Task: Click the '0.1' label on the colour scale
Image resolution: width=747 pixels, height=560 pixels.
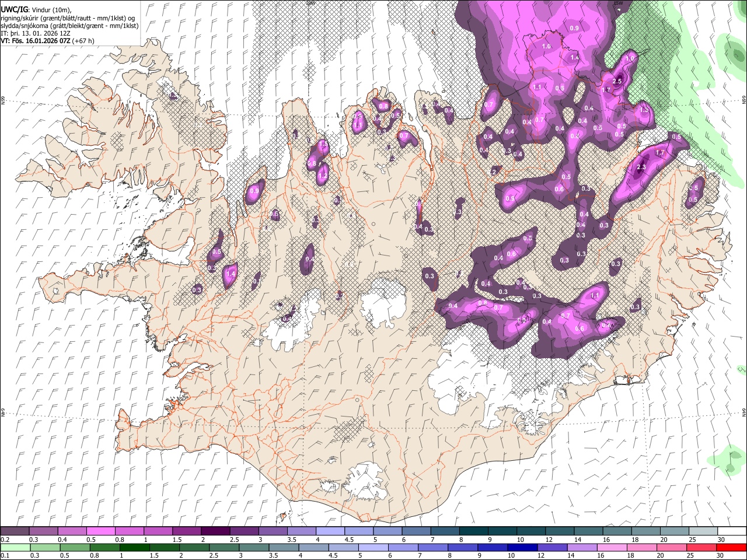Action: coord(5,556)
